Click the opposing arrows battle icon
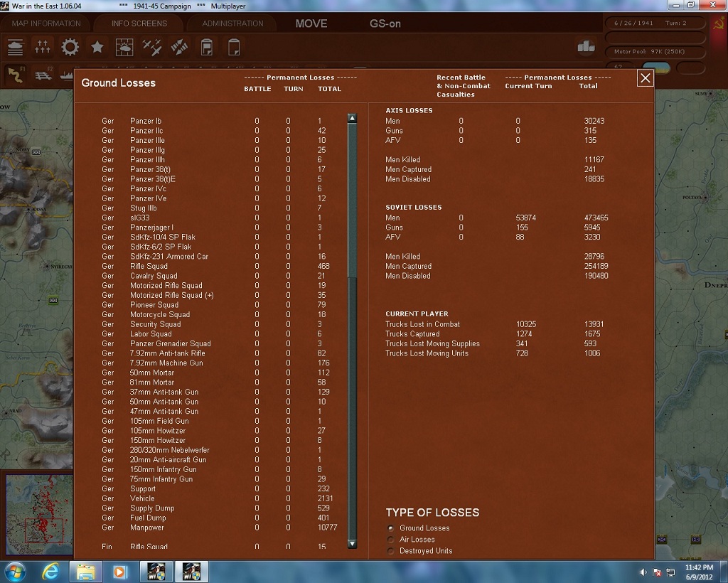 pos(179,47)
